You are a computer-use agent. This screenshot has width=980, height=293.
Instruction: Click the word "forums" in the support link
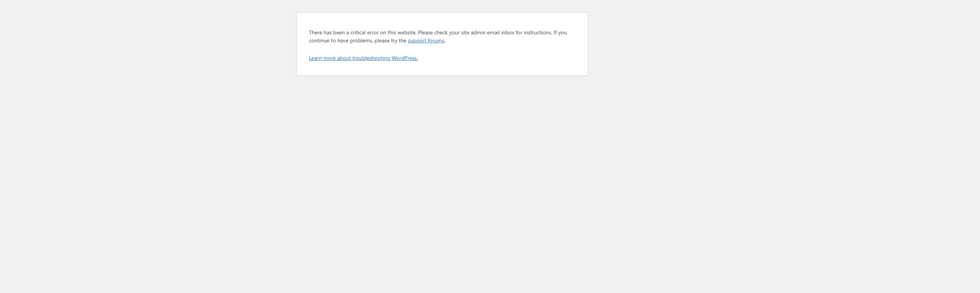tap(436, 41)
